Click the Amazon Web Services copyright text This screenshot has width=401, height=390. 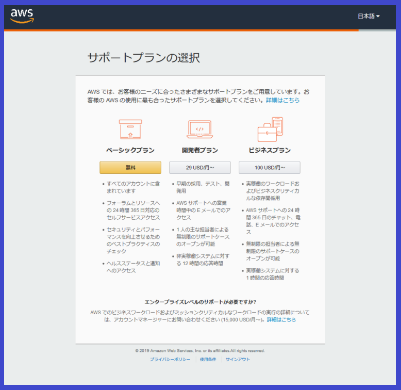pos(200,351)
